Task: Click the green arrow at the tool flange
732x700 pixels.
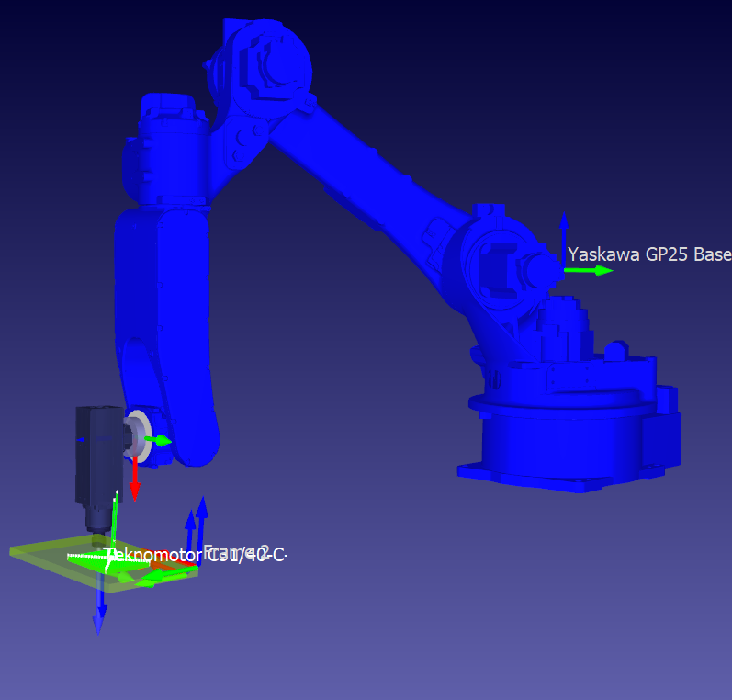Action: click(161, 441)
